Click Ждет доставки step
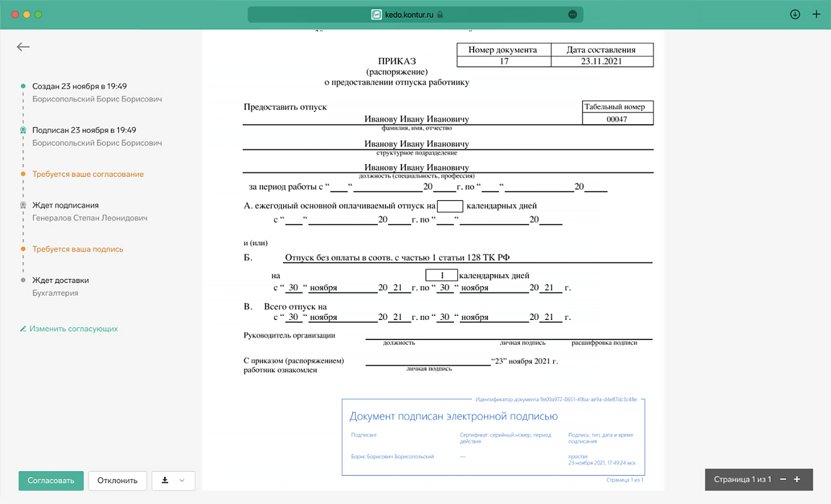The image size is (831, 504). click(60, 280)
